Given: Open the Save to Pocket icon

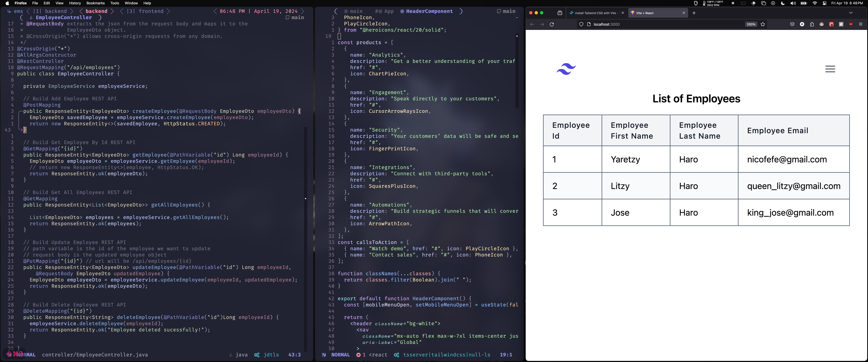Looking at the screenshot, I should coord(792,24).
